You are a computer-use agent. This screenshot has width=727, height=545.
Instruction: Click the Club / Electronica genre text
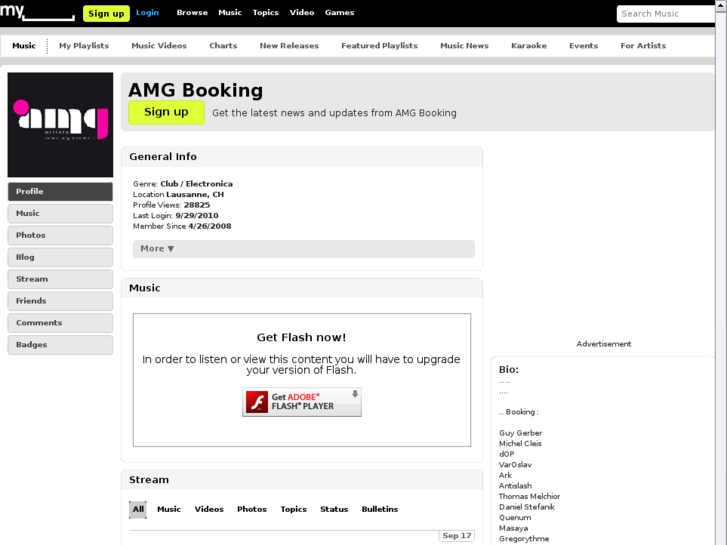click(x=197, y=184)
